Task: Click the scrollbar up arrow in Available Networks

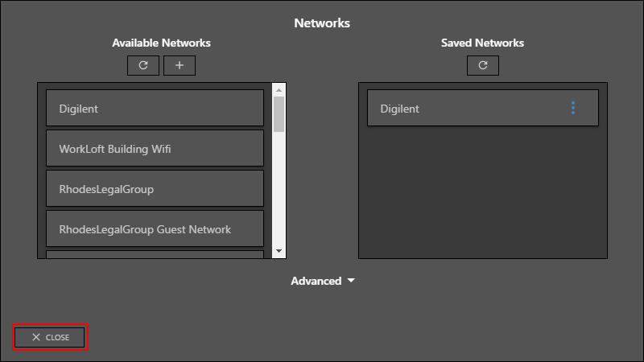Action: pos(279,90)
